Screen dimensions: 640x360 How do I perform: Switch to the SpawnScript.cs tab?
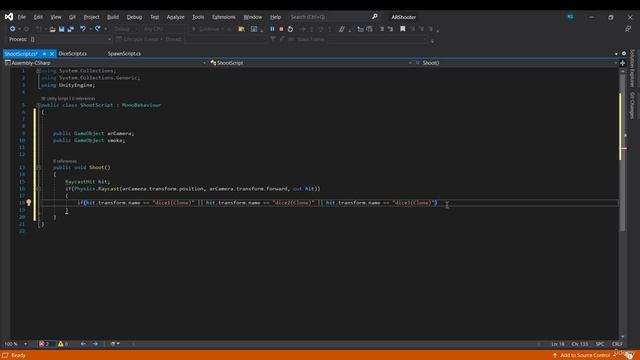tap(124, 54)
